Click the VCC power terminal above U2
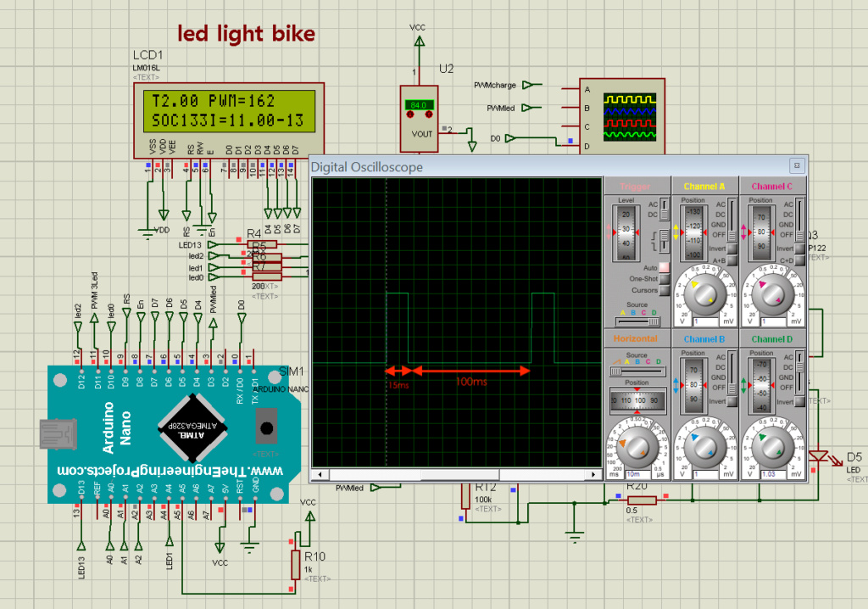Screen dimensions: 868x609 (x=419, y=42)
